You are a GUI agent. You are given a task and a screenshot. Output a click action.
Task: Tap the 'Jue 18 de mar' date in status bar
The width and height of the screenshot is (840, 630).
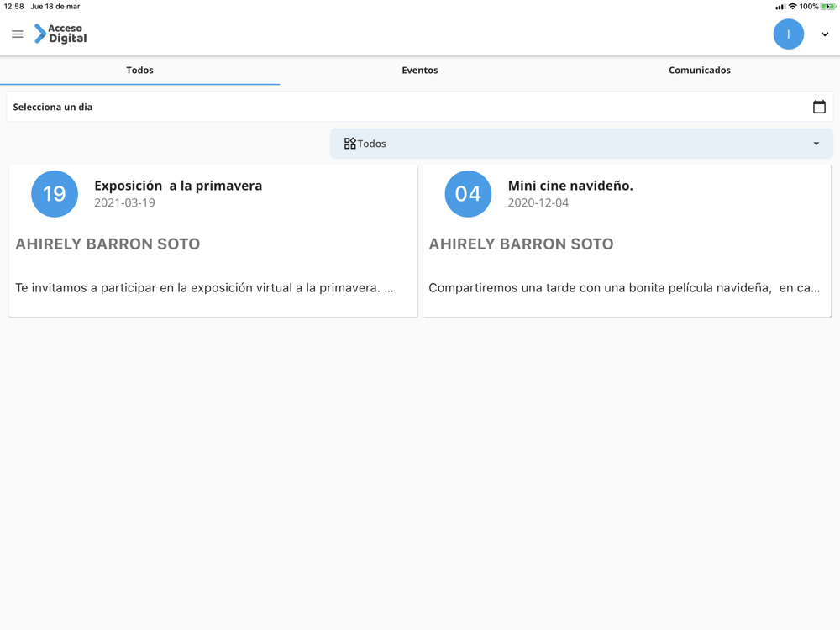pyautogui.click(x=55, y=7)
